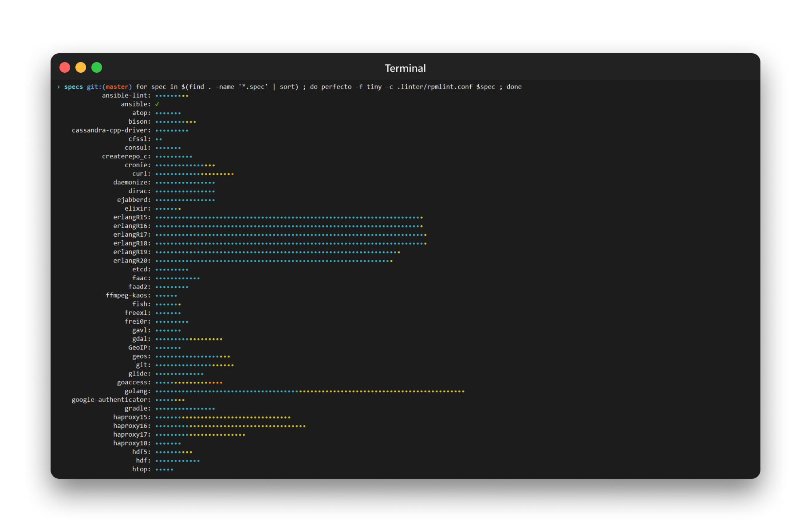Viewport: 811px width, 532px height.
Task: Click the 'geos:' row label
Action: 142,356
